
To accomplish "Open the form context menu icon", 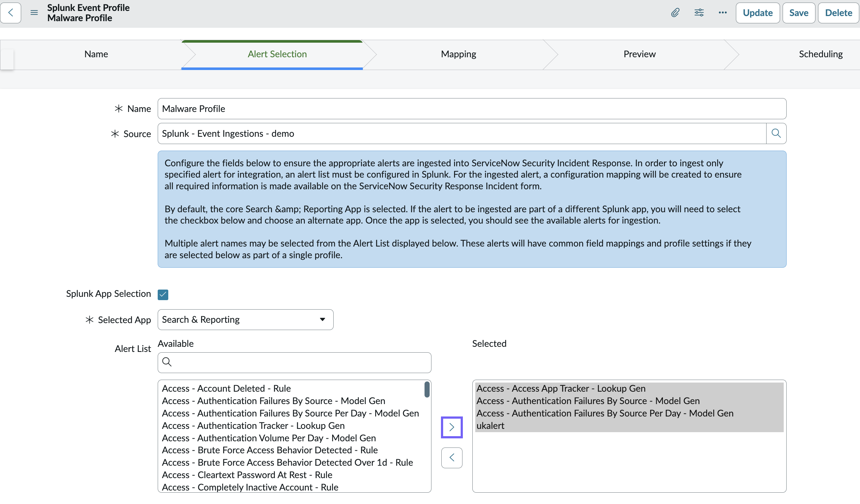I will tap(34, 13).
